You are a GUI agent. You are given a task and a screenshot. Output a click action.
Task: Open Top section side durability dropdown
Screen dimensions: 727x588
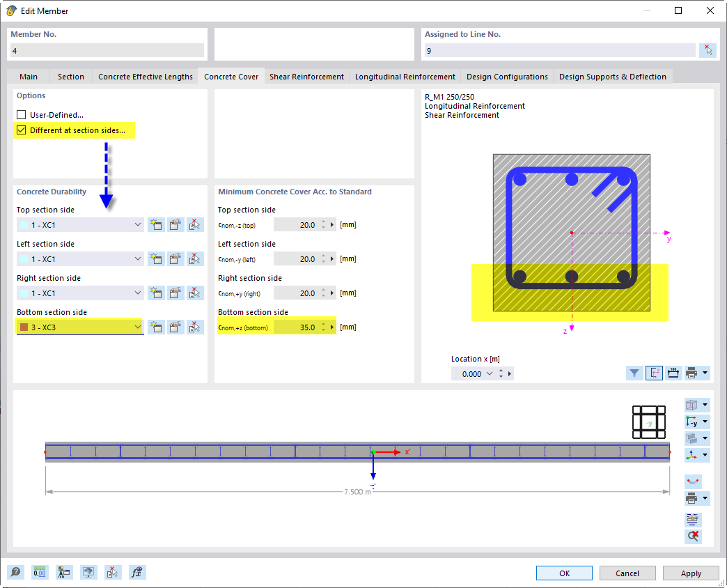pyautogui.click(x=138, y=225)
